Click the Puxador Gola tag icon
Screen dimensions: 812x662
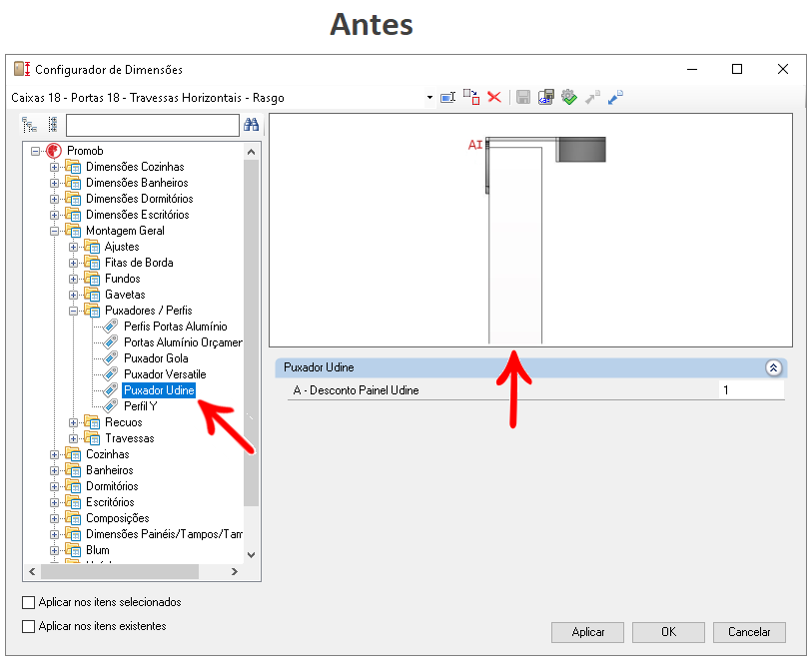pyautogui.click(x=110, y=358)
